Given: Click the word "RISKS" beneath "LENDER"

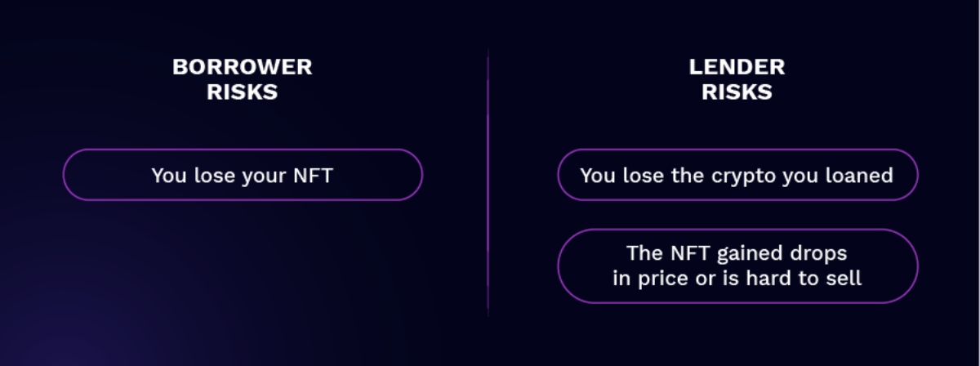Looking at the screenshot, I should coord(737,92).
